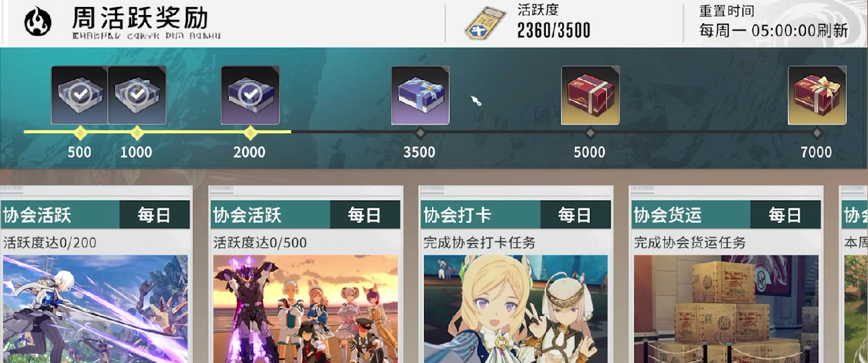868x363 pixels.
Task: Open the claimed 2000 activity reward box
Action: 250,95
